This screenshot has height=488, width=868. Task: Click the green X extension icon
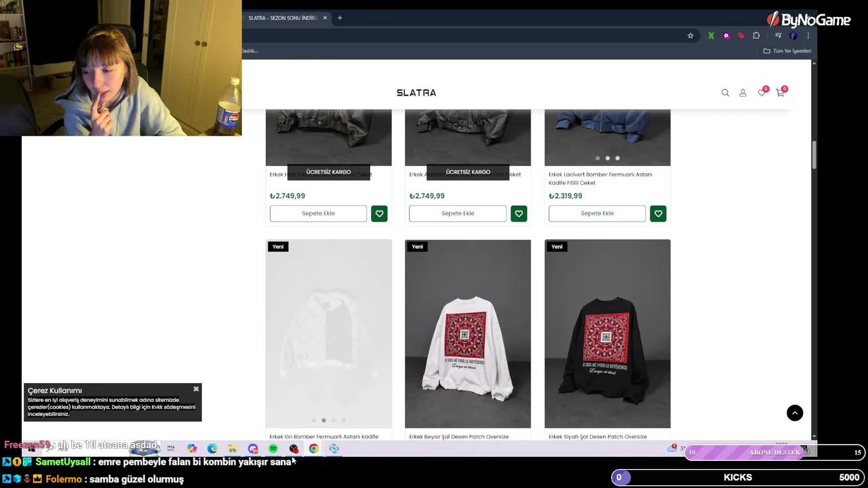click(x=711, y=36)
